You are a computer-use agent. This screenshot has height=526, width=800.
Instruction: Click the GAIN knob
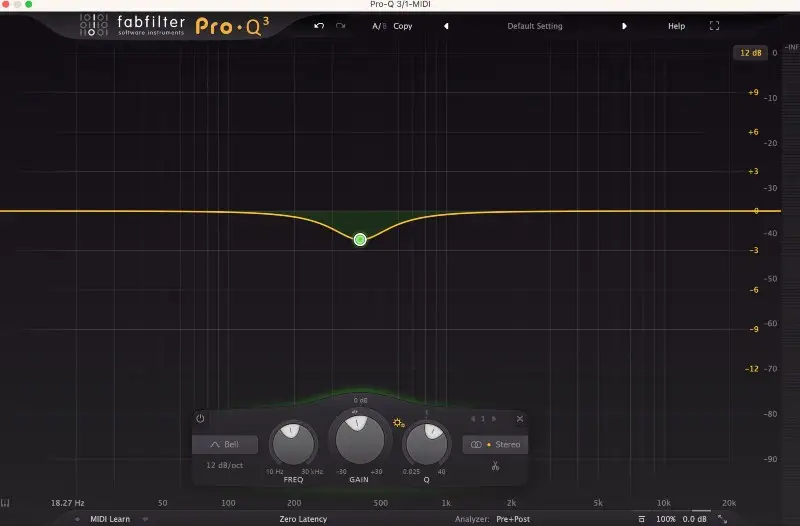[360, 441]
